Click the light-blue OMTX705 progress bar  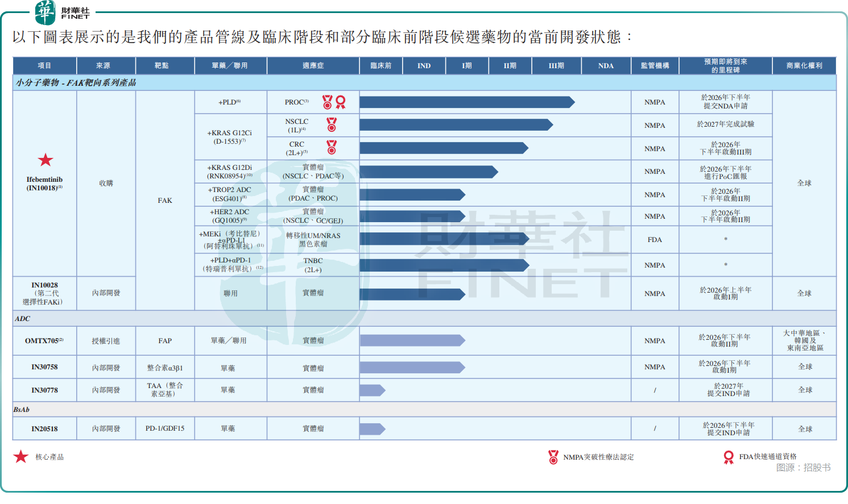412,340
